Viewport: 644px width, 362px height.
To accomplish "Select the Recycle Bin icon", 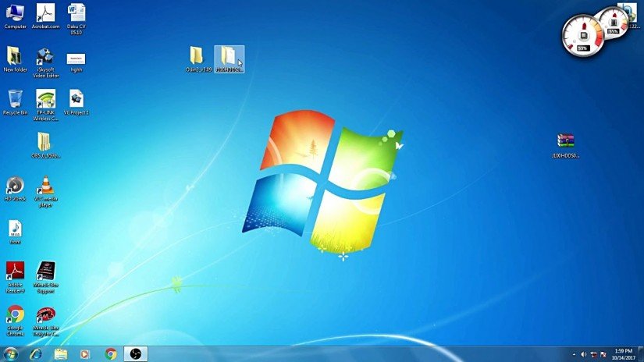I will click(x=15, y=103).
